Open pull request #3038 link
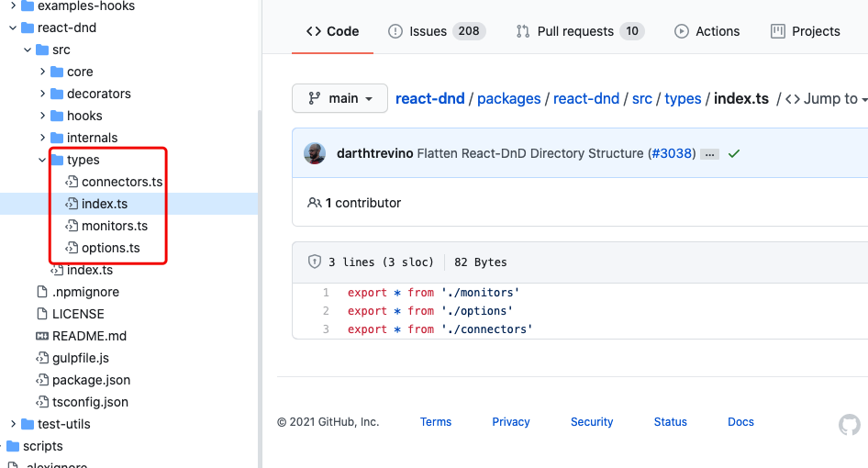Viewport: 868px width, 468px height. [672, 153]
